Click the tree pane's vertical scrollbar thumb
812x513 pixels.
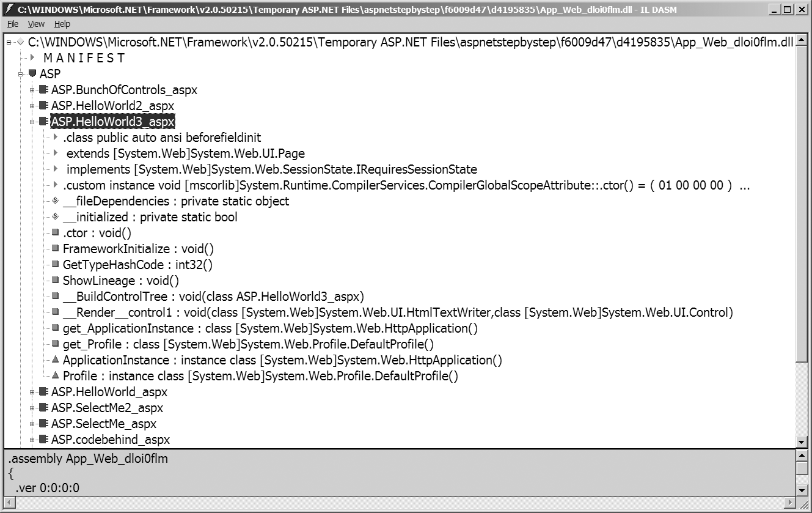(x=802, y=204)
